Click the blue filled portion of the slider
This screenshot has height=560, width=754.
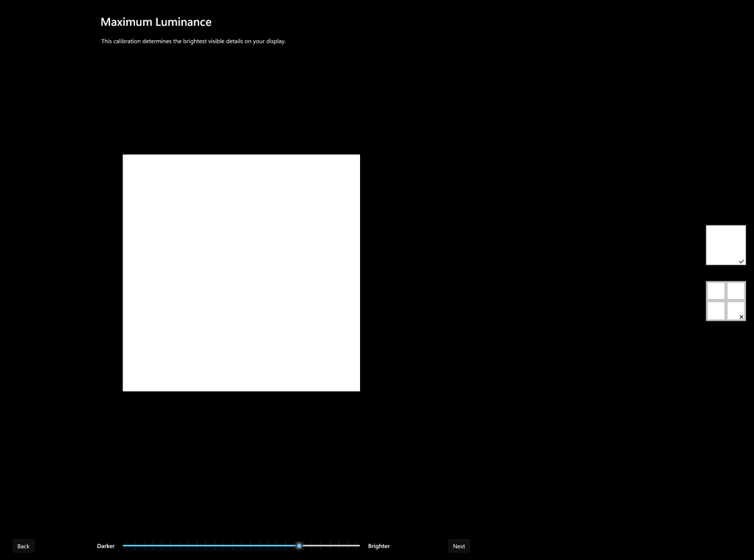point(207,546)
